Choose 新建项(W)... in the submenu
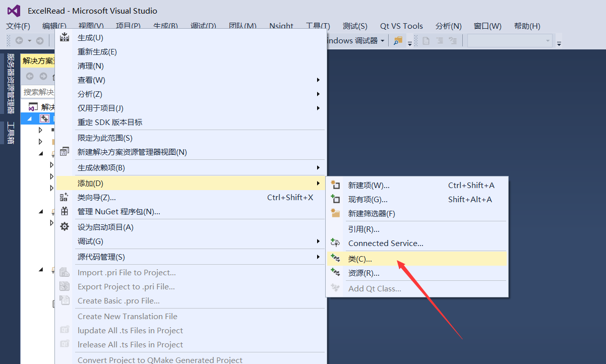Image resolution: width=606 pixels, height=364 pixels. click(x=417, y=185)
